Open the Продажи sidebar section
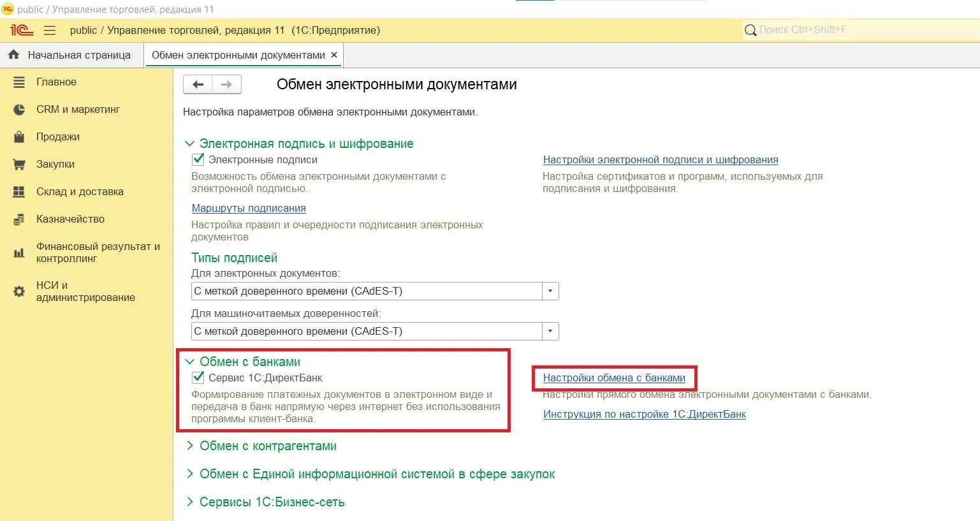Image resolution: width=980 pixels, height=521 pixels. [57, 137]
